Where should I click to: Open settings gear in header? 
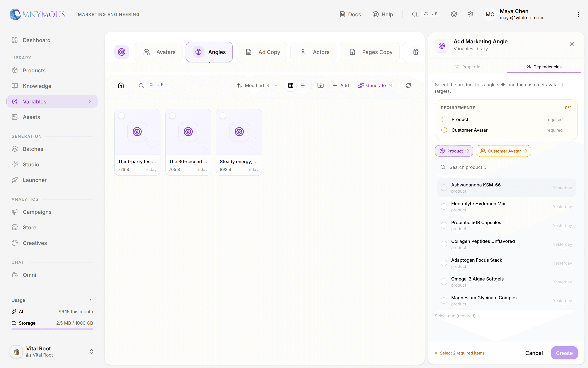click(470, 14)
